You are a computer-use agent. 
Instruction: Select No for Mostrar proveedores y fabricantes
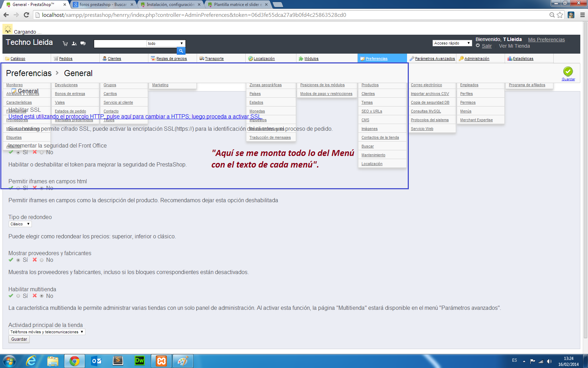(42, 260)
